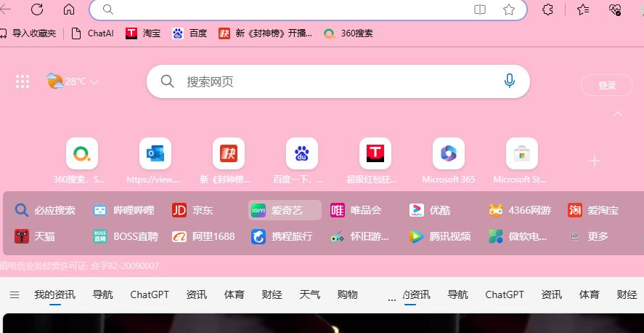Open browser essentials heart icon
The image size is (644, 333).
(x=615, y=9)
